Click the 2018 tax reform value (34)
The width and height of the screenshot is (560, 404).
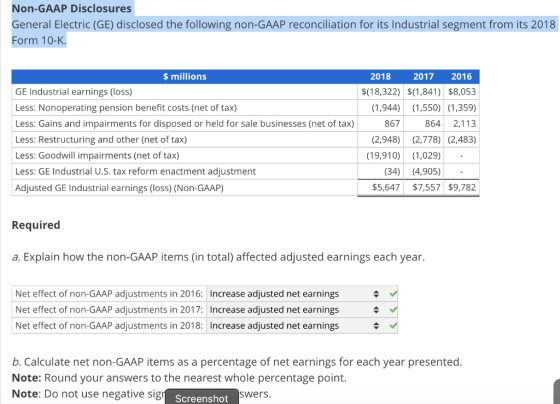click(x=392, y=171)
